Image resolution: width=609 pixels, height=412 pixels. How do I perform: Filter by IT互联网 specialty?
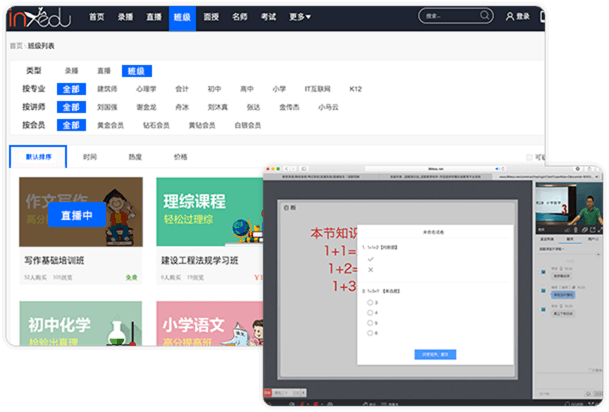318,89
